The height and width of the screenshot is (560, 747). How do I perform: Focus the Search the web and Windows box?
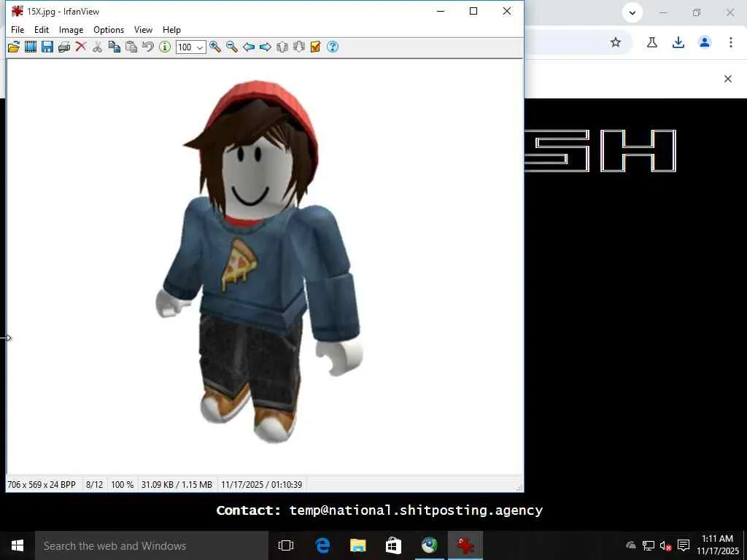tap(152, 545)
